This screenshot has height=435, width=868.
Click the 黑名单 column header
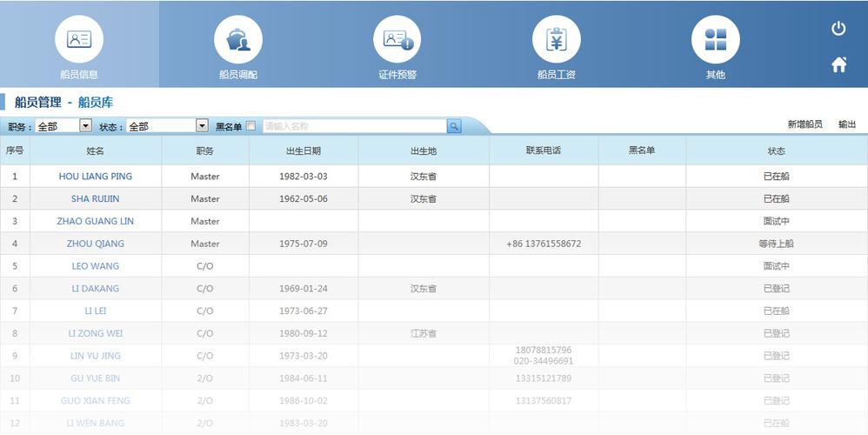point(642,151)
